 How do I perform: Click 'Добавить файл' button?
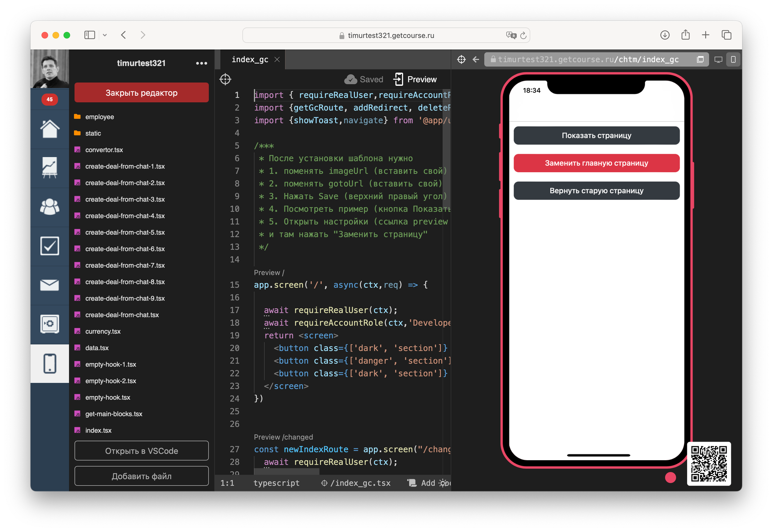point(141,476)
